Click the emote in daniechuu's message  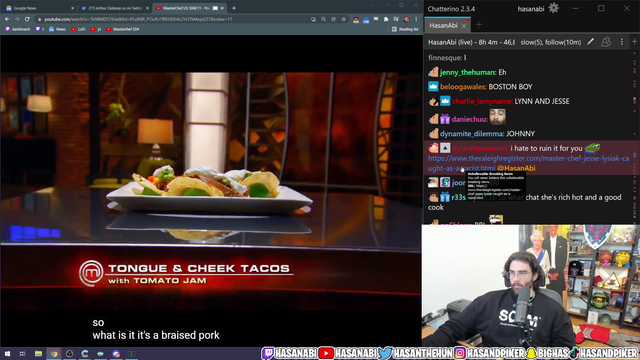pos(498,117)
